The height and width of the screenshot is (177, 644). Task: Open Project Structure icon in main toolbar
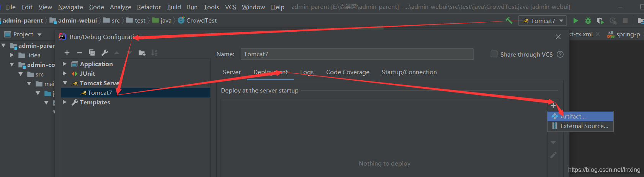click(640, 21)
